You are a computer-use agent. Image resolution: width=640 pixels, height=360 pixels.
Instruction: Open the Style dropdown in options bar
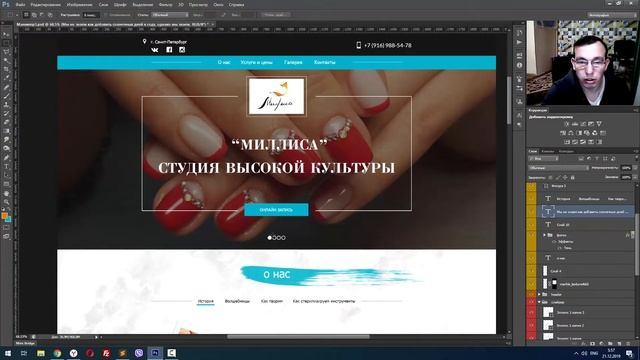click(x=170, y=15)
